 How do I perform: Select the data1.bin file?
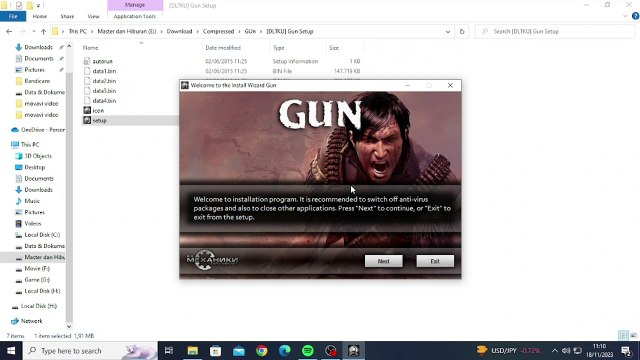(104, 71)
